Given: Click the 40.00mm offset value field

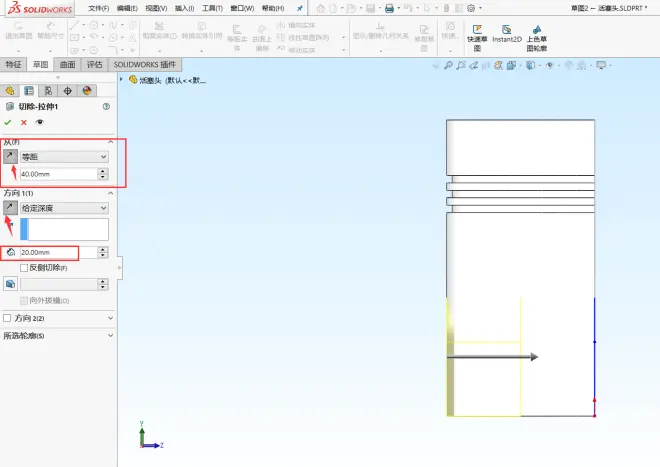Looking at the screenshot, I should tap(59, 174).
